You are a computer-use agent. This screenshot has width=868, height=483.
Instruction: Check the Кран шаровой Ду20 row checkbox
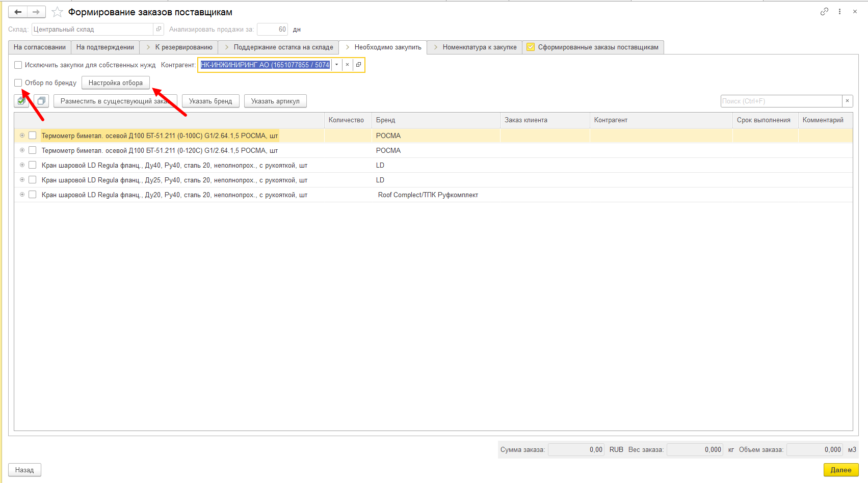pyautogui.click(x=33, y=195)
